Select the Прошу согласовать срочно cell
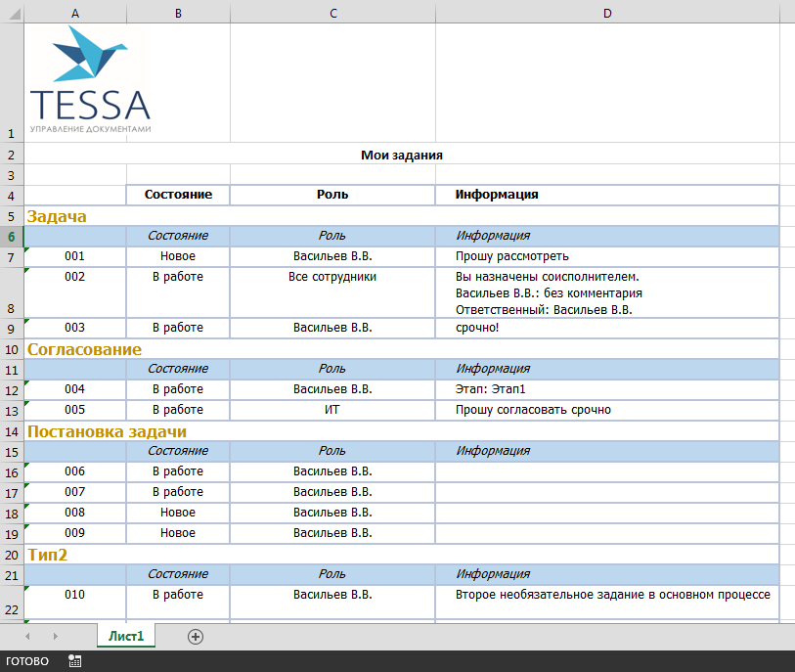Viewport: 795px width, 672px height. point(607,410)
